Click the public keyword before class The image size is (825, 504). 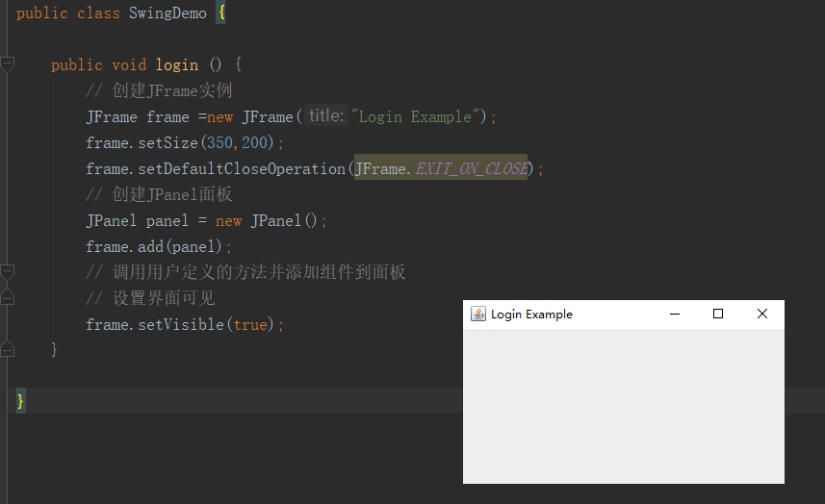(42, 13)
